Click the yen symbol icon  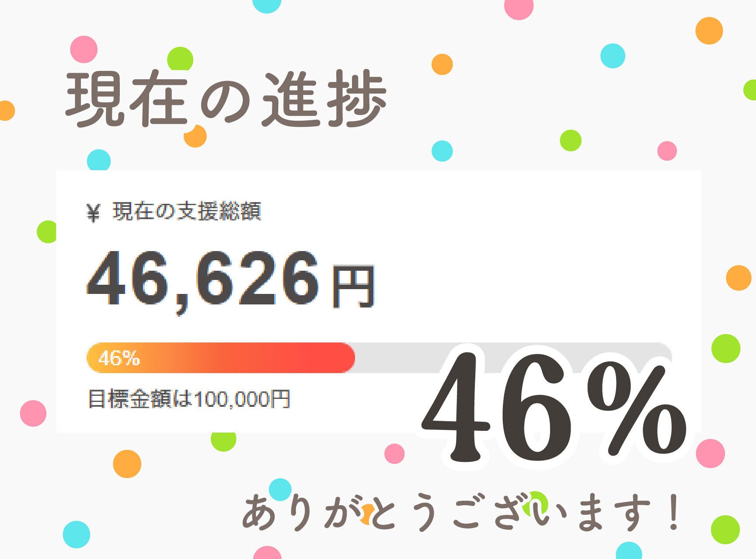(93, 213)
